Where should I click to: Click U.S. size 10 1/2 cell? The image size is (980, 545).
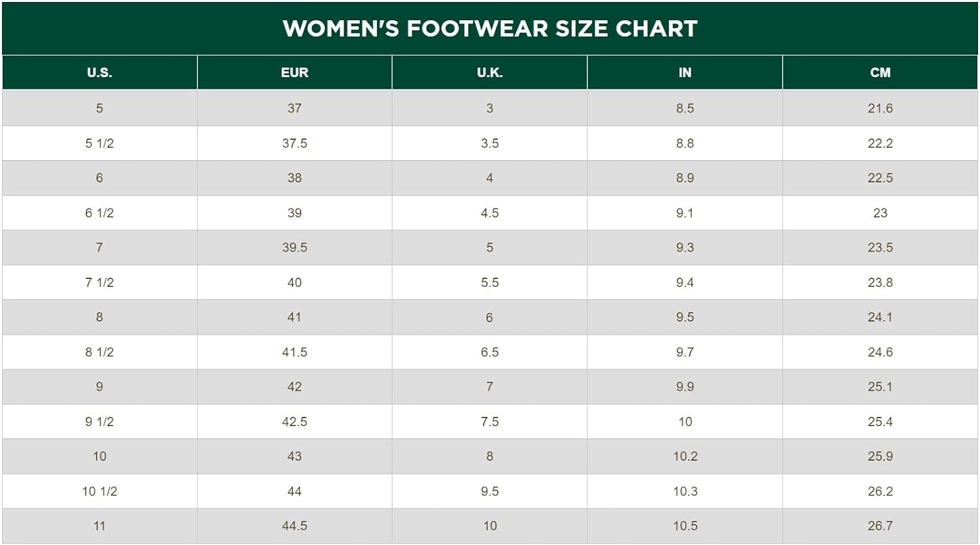click(99, 491)
